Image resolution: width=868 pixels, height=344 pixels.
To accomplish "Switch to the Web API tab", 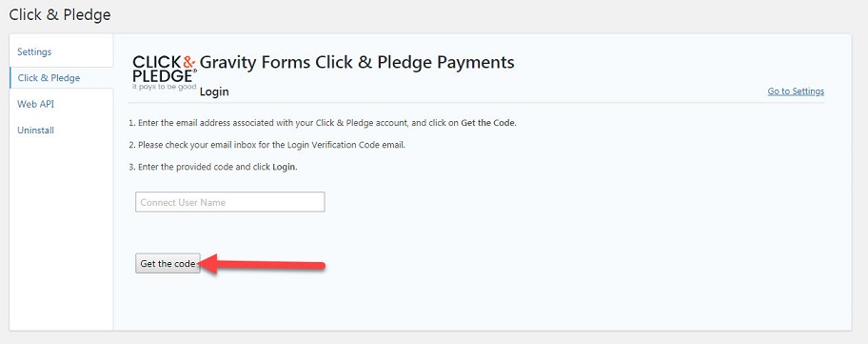I will tap(35, 104).
